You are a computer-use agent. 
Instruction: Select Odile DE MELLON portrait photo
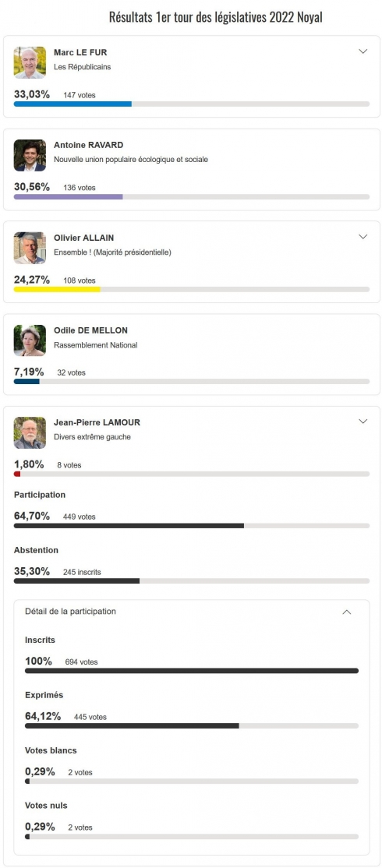[x=30, y=340]
